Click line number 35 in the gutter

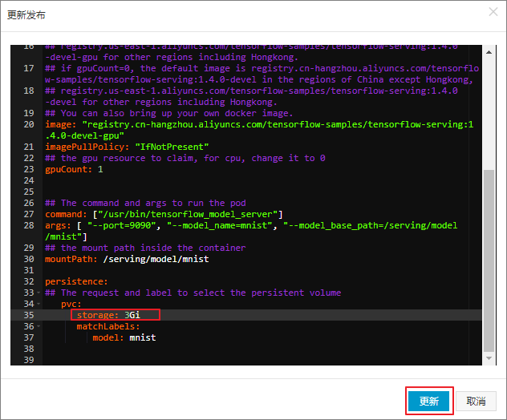click(x=29, y=315)
